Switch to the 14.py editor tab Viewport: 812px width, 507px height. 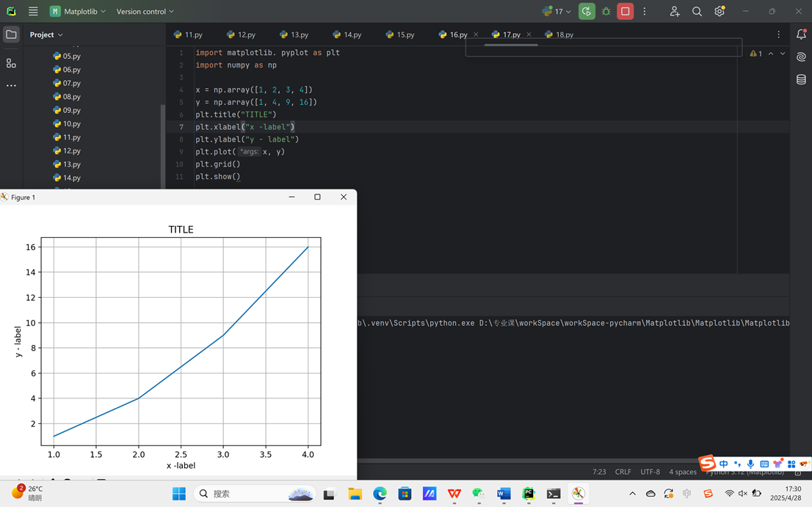pos(347,34)
